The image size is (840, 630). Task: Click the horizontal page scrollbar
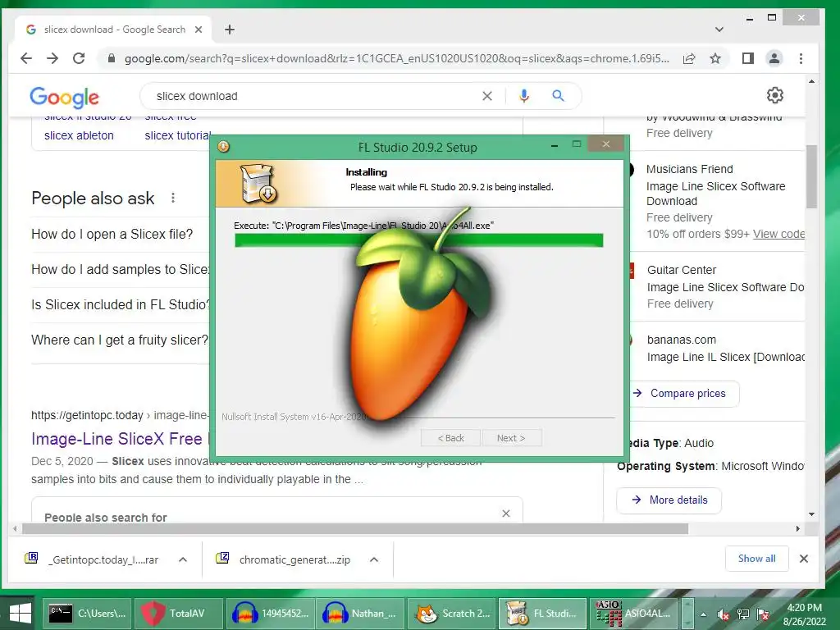point(354,529)
